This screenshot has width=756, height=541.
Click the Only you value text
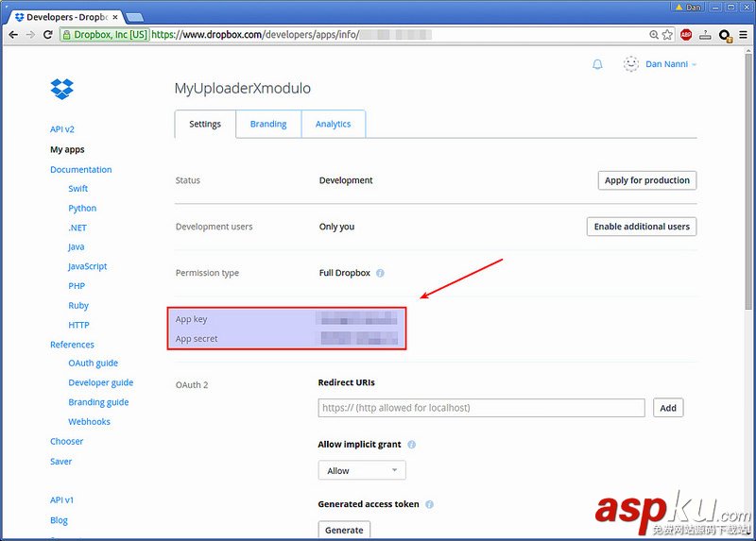(336, 227)
